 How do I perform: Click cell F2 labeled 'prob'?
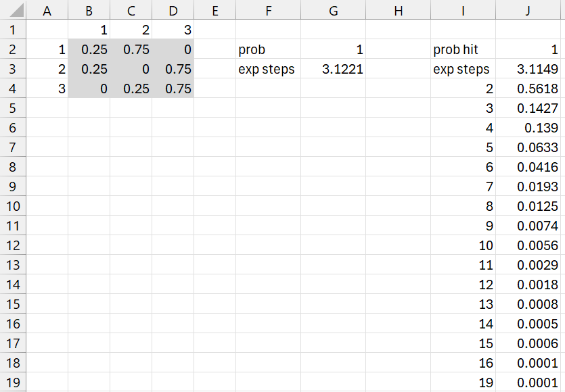(x=269, y=49)
